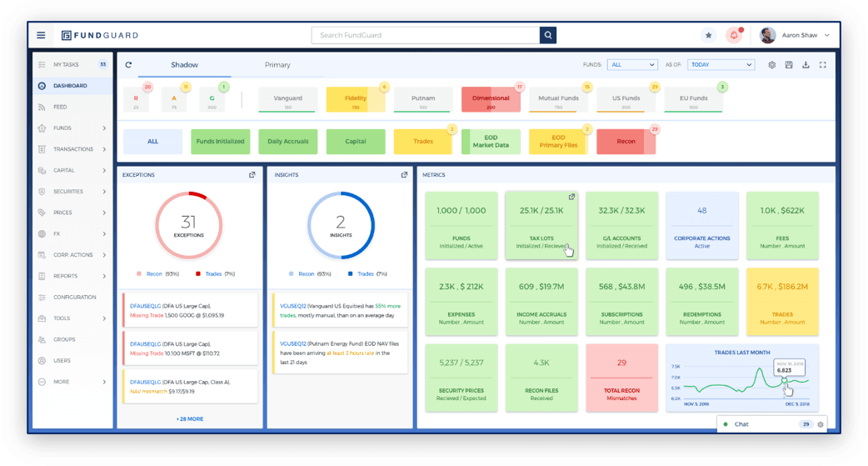Viewport: 868px width, 466px height.
Task: Click the +28 MORE link
Action: pyautogui.click(x=190, y=419)
